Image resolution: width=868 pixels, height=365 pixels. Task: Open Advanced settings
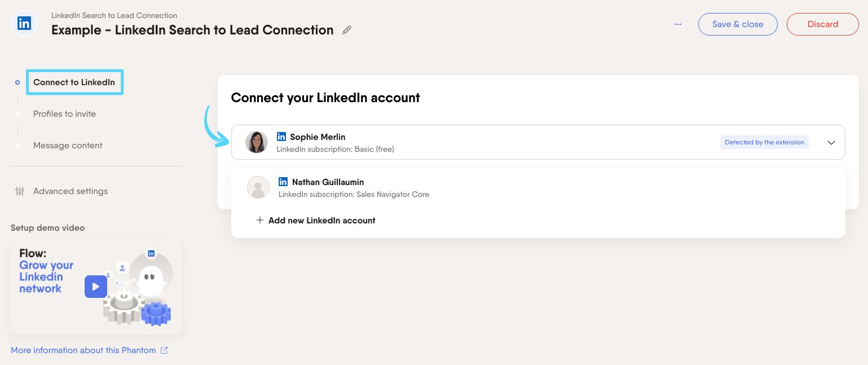tap(71, 191)
